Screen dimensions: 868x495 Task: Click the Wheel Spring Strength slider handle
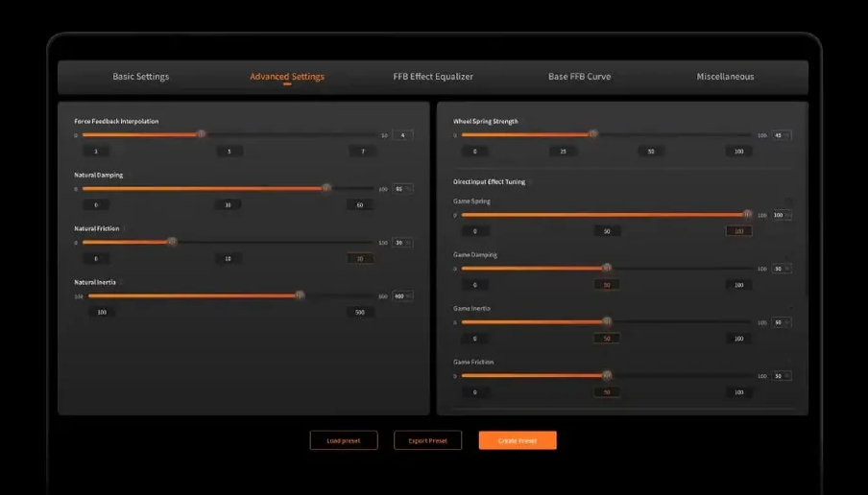592,134
